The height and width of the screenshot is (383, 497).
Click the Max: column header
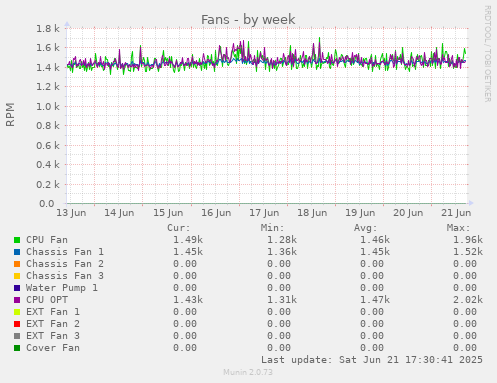(x=458, y=228)
